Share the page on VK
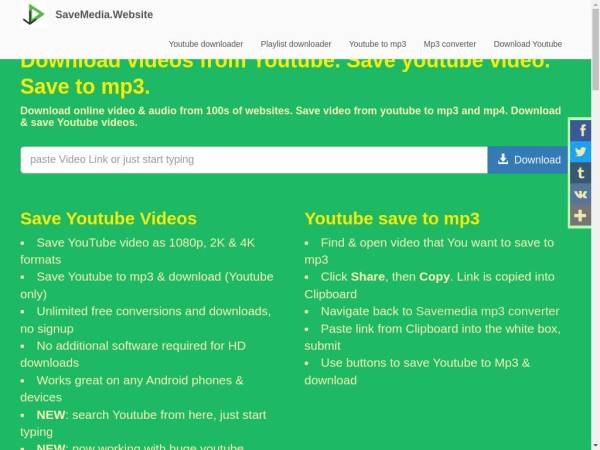The width and height of the screenshot is (600, 450). 580,195
